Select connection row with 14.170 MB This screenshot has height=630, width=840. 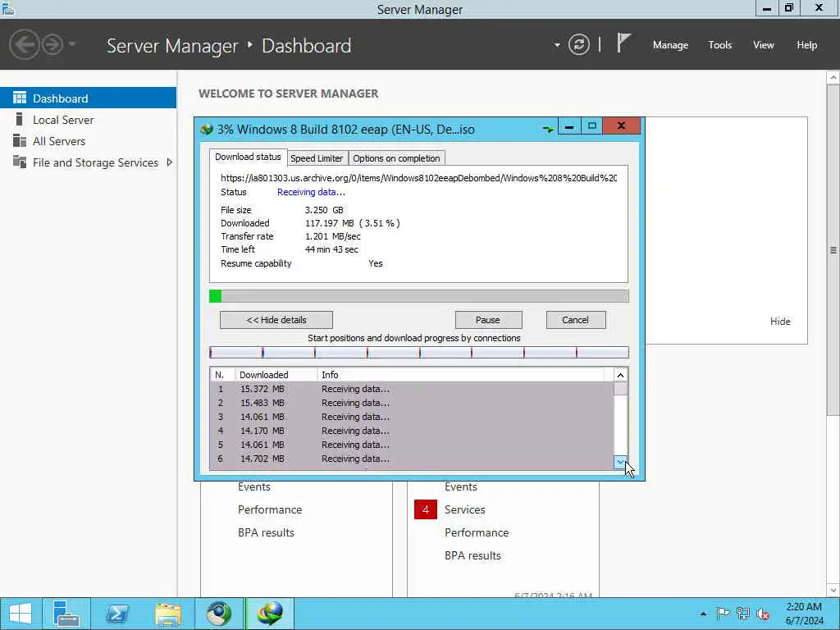pyautogui.click(x=412, y=431)
